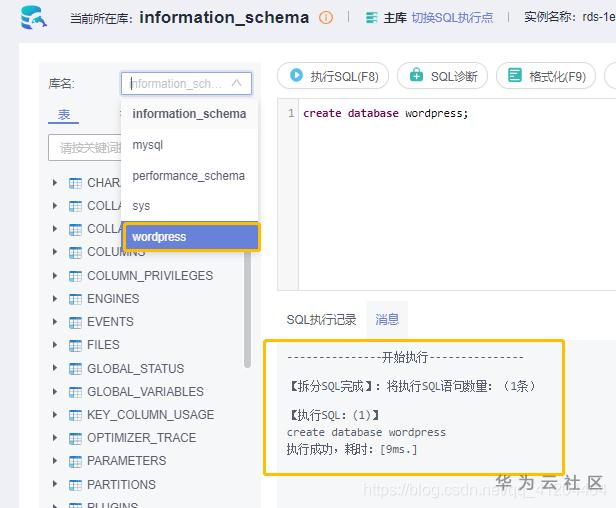Click the 执行成功,耗时: [9ms.] message
The height and width of the screenshot is (508, 616).
[x=352, y=449]
